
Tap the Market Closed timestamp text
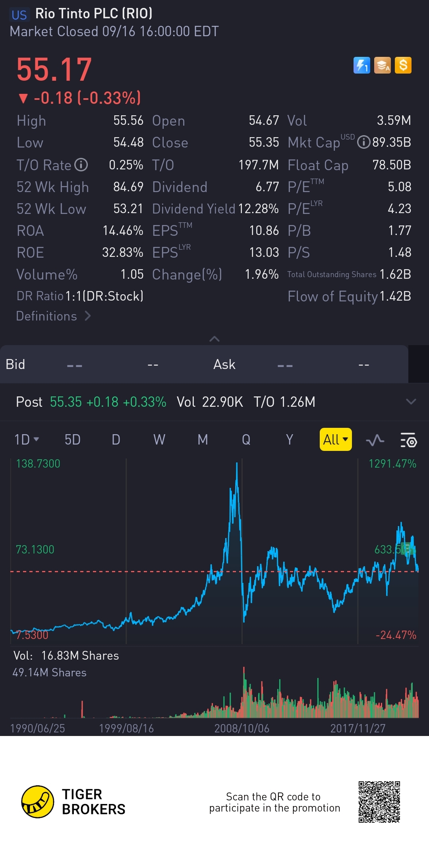click(114, 31)
